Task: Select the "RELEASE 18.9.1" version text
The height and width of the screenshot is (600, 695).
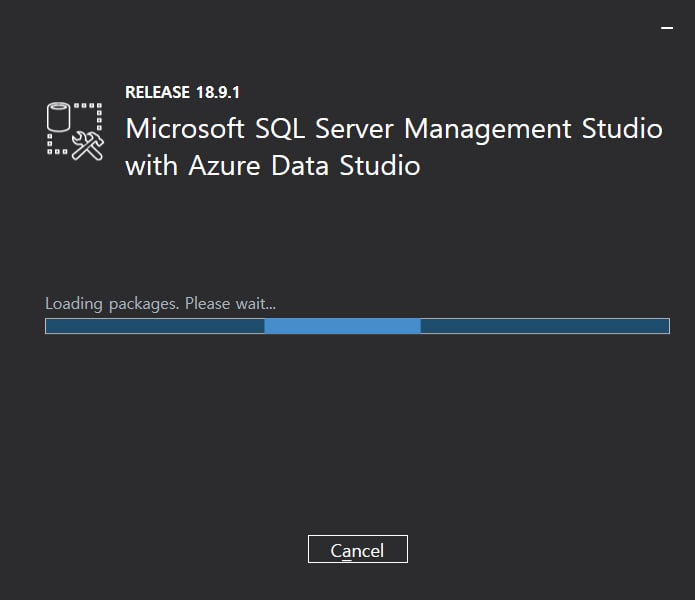Action: click(x=182, y=93)
